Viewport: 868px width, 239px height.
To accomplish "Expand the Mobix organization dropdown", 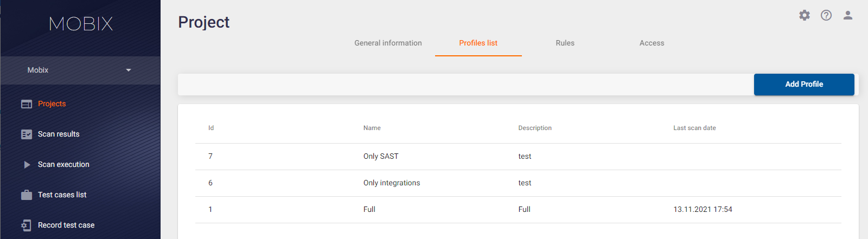I will point(80,70).
